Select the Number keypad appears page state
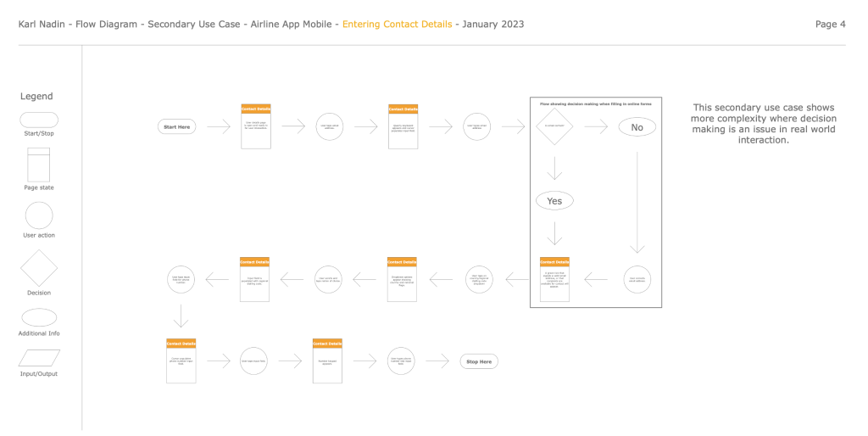This screenshot has height=436, width=868. coord(327,361)
